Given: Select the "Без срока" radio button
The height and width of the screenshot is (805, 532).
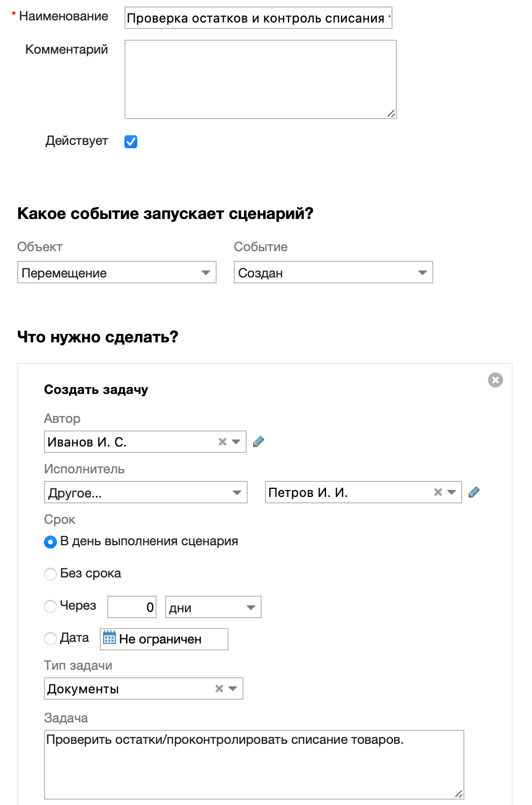Looking at the screenshot, I should pos(50,574).
